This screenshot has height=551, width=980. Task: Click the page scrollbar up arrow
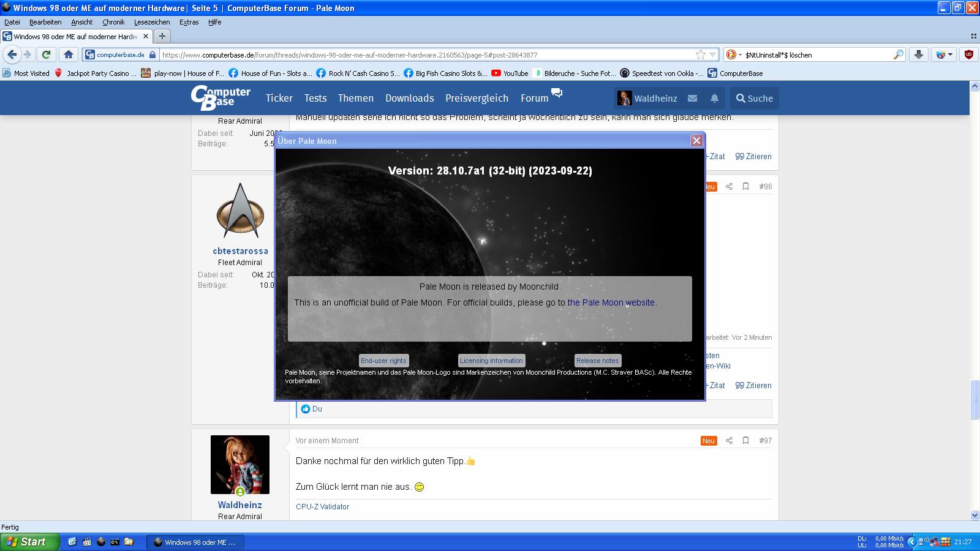(x=974, y=85)
